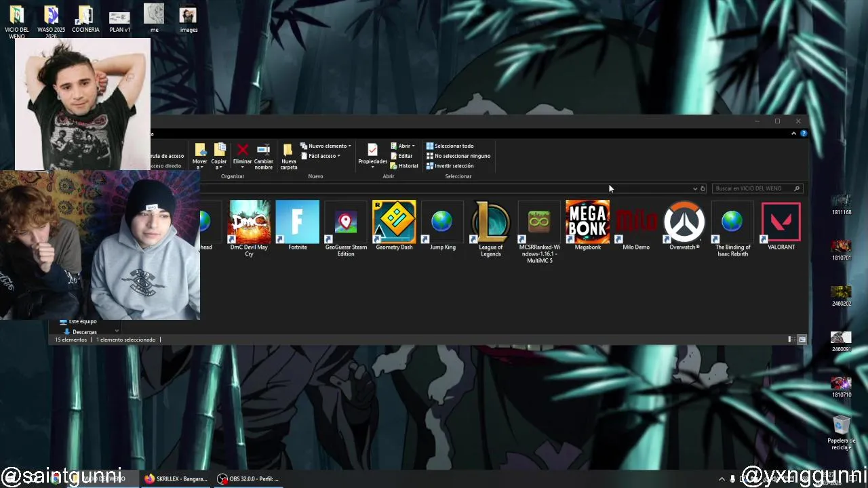Open address bar history dropdown
Screen dimensions: 868x488
694,188
